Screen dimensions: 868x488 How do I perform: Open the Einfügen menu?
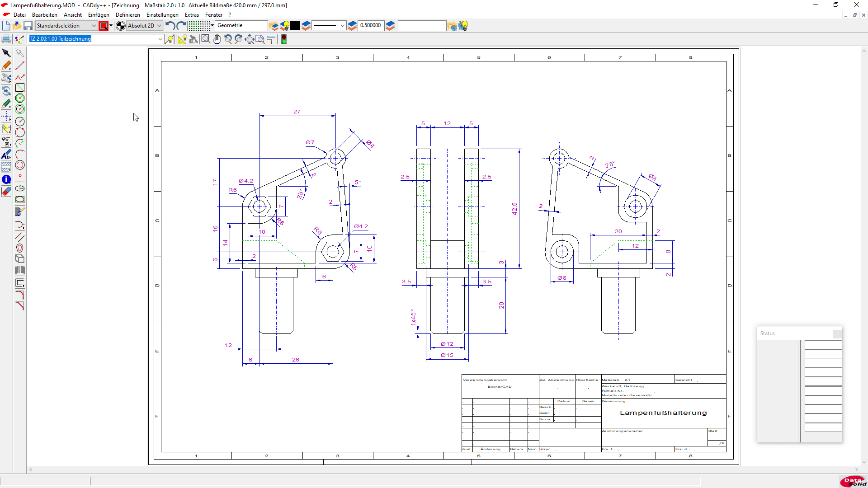99,15
